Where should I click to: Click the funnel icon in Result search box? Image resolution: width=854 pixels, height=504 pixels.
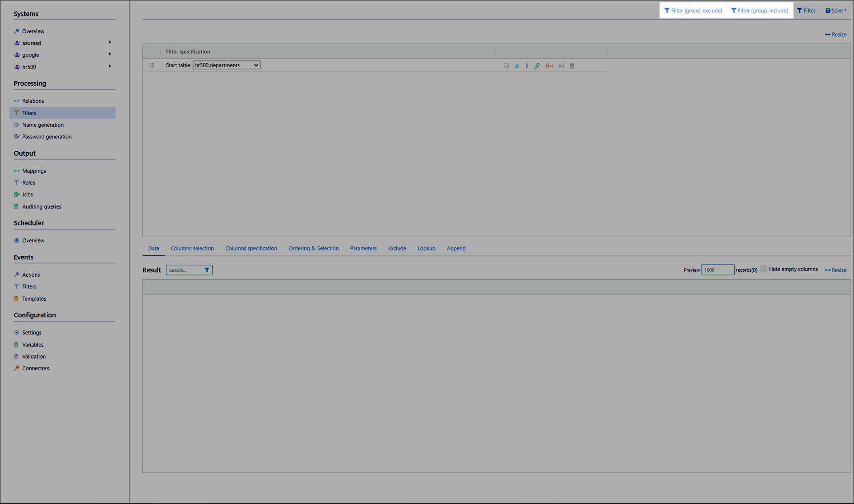tap(207, 270)
